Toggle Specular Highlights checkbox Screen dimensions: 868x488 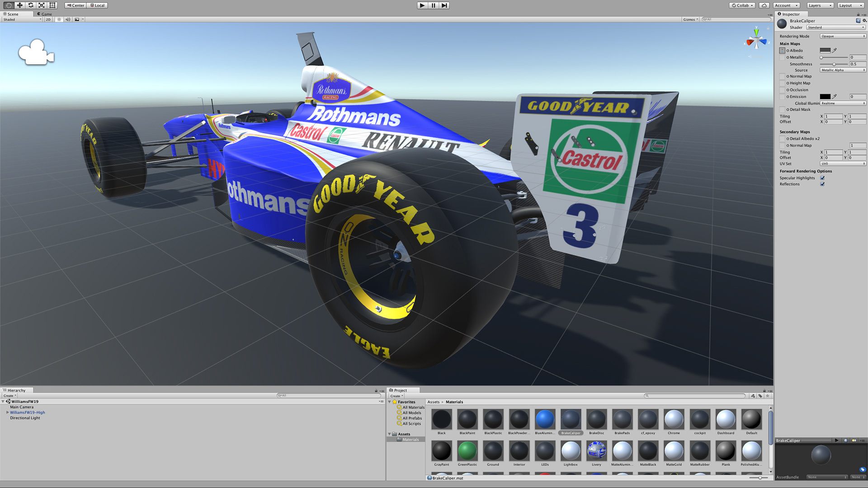click(822, 178)
